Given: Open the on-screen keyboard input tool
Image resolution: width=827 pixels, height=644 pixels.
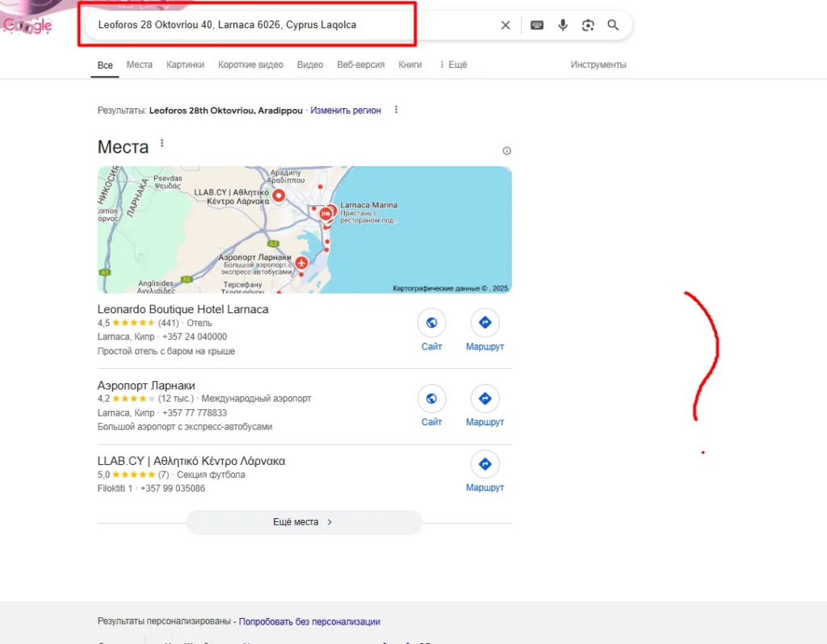Looking at the screenshot, I should point(537,25).
